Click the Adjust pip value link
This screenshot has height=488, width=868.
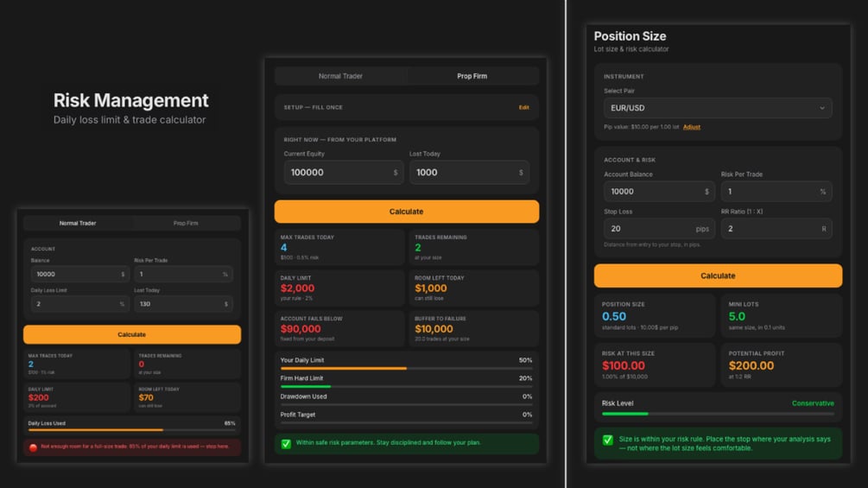pos(692,127)
